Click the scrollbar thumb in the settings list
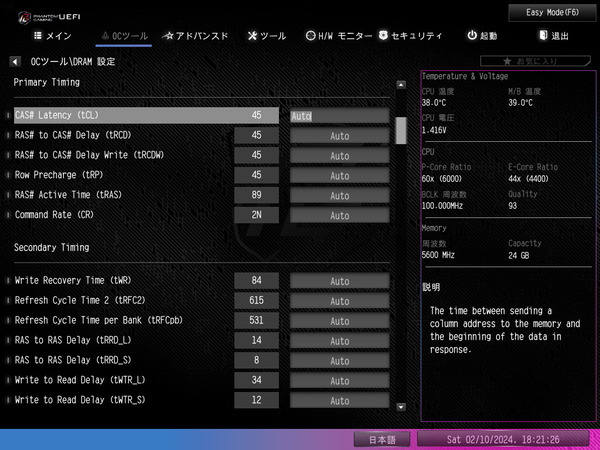 401,130
